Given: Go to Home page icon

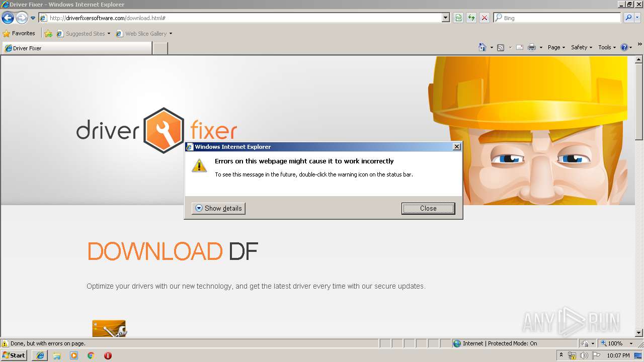Looking at the screenshot, I should tap(482, 47).
